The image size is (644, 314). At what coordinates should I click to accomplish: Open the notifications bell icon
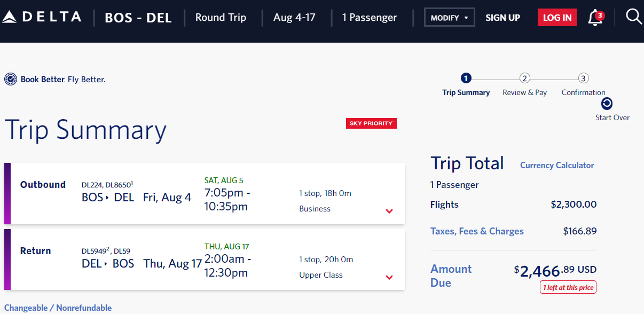pos(595,18)
